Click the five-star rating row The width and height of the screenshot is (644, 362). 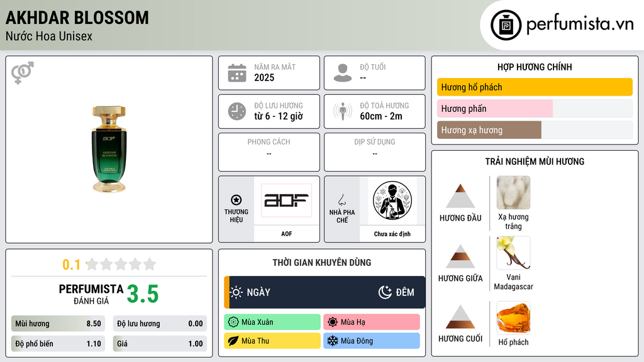click(121, 264)
